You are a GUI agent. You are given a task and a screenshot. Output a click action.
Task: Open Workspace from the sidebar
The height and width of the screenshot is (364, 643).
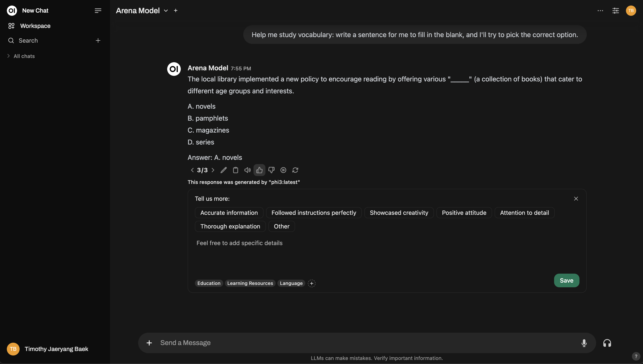35,26
